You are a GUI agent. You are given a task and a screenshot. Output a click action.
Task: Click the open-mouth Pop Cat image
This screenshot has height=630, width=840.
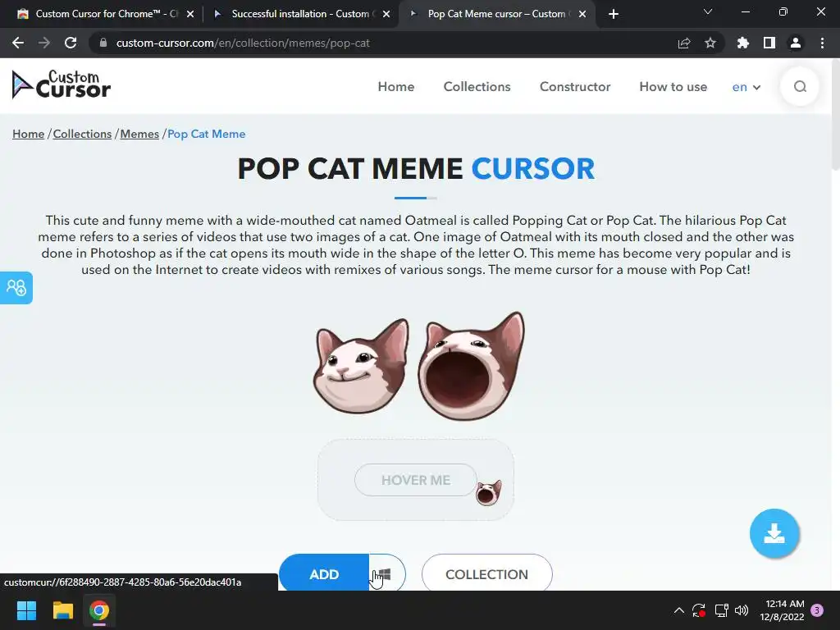point(472,366)
